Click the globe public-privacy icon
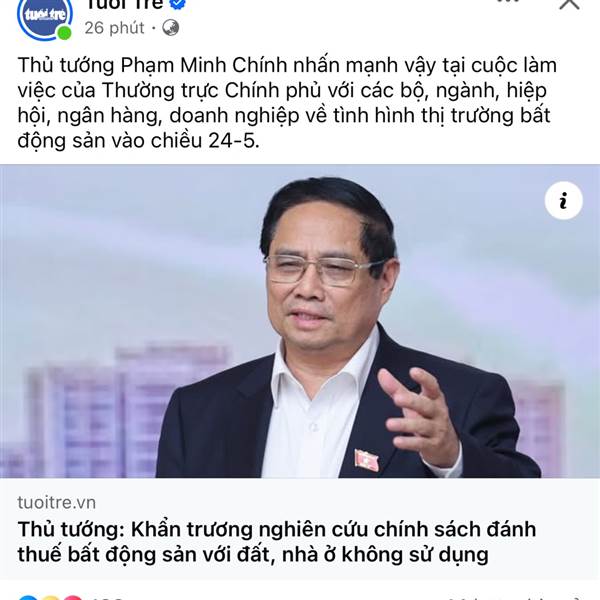The width and height of the screenshot is (600, 600). 170,28
